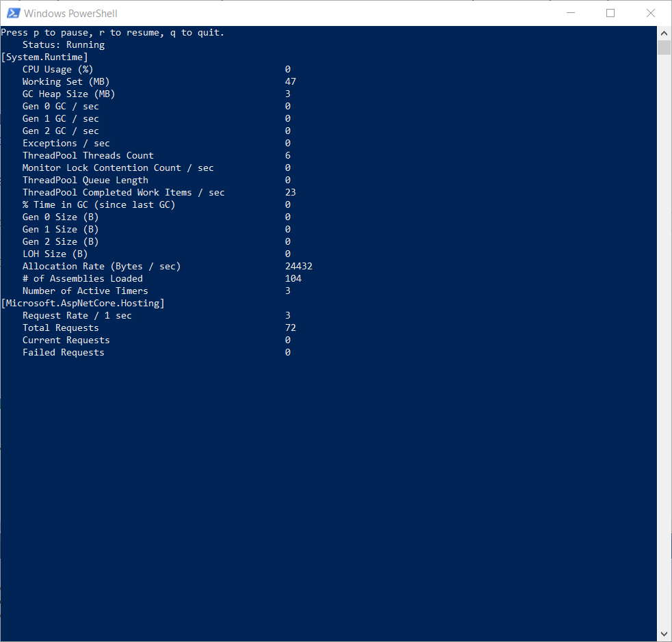Click the '[Microsoft.AspNetCore.Hosting]' section header
672x642 pixels.
pos(83,304)
